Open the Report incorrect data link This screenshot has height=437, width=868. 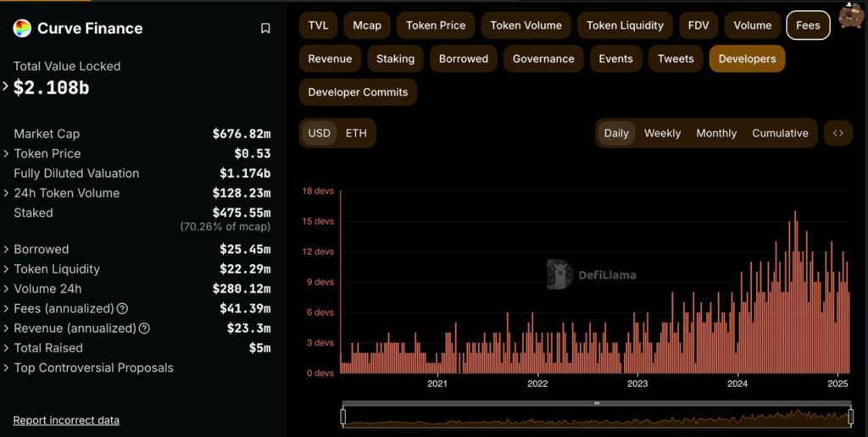coord(66,420)
